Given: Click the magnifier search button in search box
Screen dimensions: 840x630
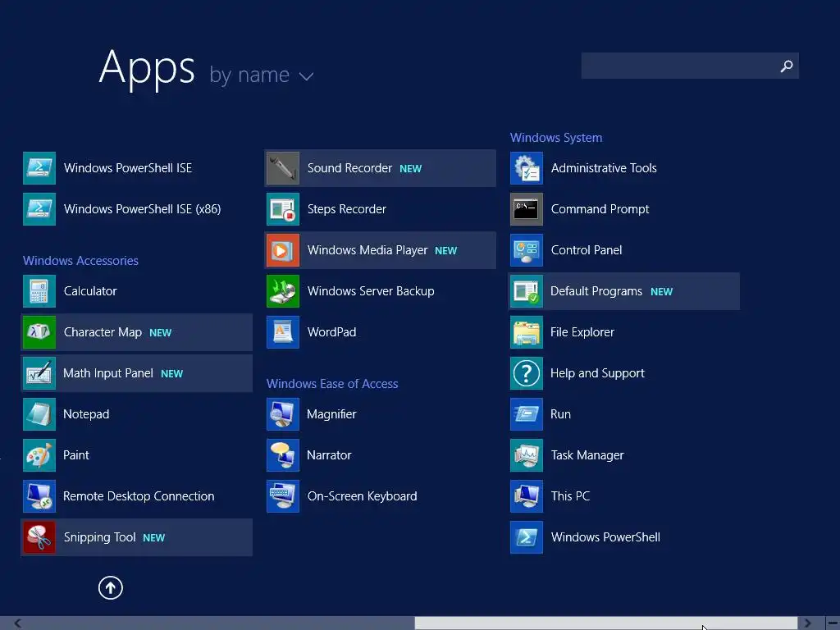Looking at the screenshot, I should pyautogui.click(x=787, y=66).
